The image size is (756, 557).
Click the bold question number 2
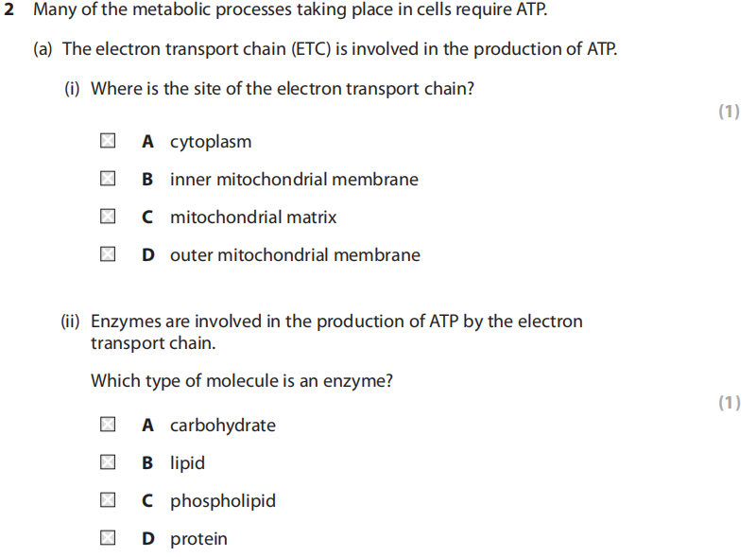pos(9,11)
